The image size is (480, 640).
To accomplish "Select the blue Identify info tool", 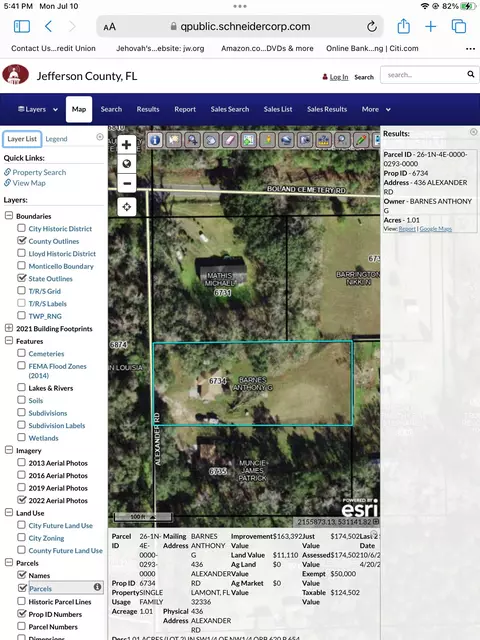I will point(155,140).
